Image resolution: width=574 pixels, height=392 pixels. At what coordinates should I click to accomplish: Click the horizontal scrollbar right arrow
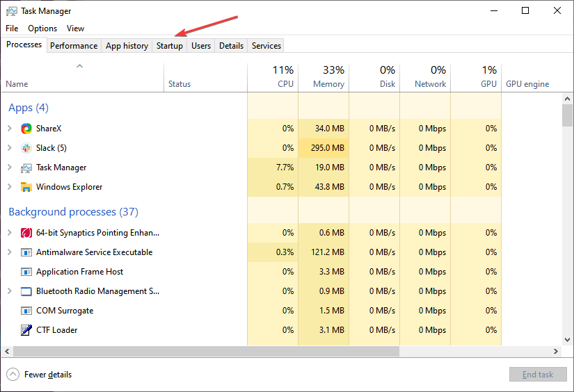(556, 352)
